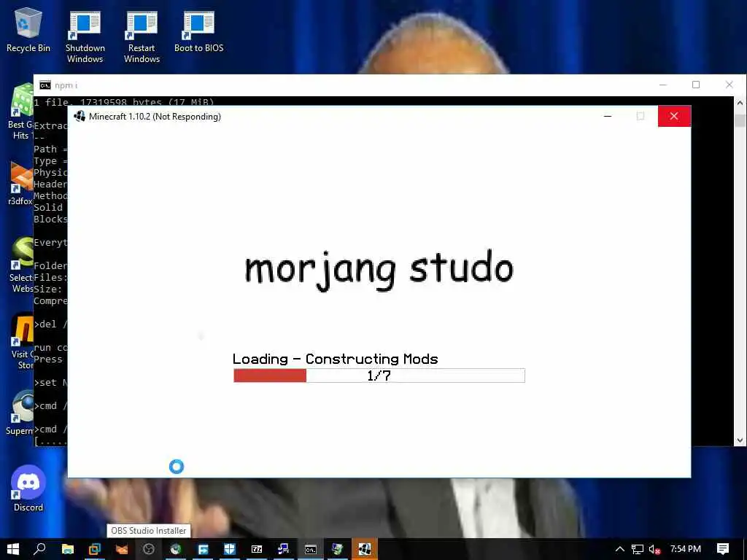Open the green installer computer taskbar icon
This screenshot has height=560, width=747.
pos(338,549)
